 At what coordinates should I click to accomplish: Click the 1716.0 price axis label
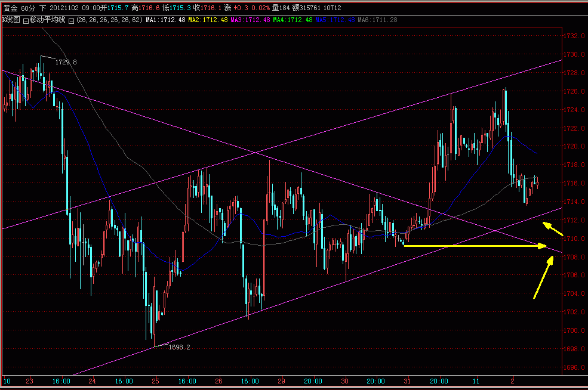pyautogui.click(x=574, y=183)
